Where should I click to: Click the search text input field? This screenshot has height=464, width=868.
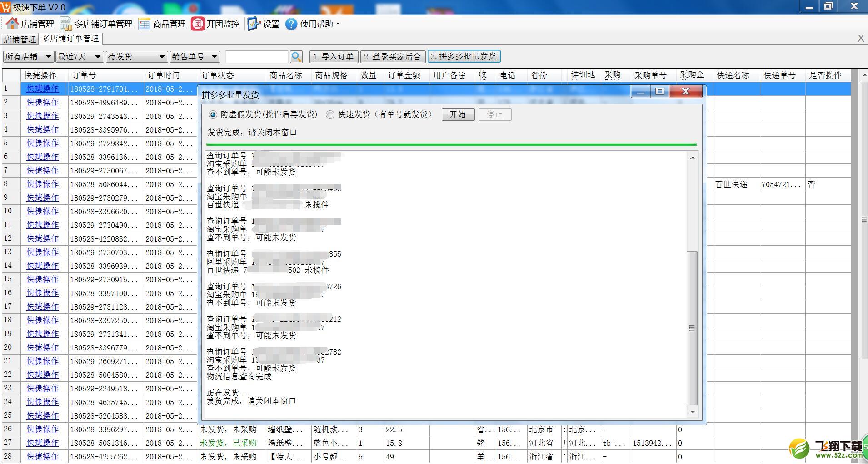(257, 57)
